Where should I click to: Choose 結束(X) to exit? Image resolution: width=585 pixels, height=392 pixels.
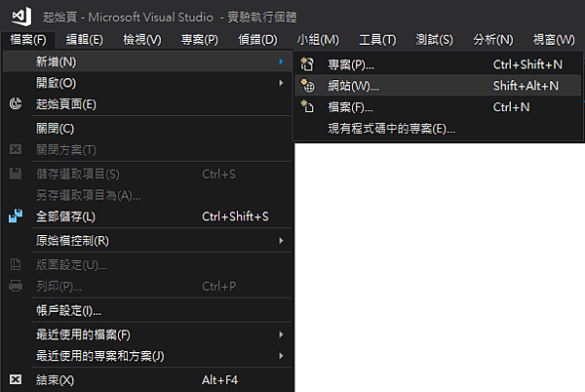click(147, 380)
